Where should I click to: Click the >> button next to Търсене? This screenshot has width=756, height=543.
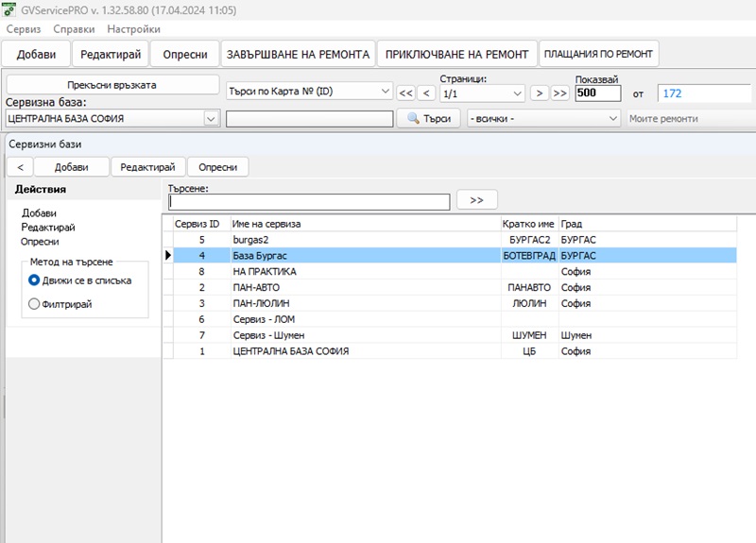click(476, 200)
